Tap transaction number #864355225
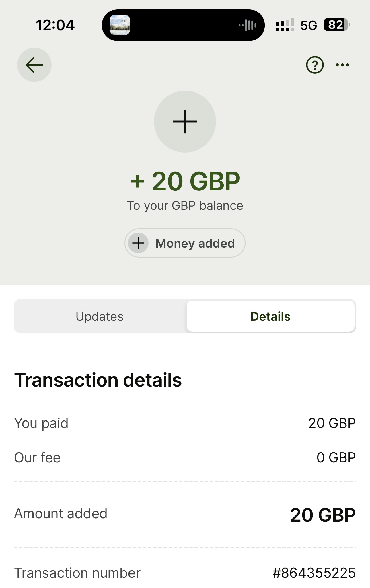 tap(314, 573)
